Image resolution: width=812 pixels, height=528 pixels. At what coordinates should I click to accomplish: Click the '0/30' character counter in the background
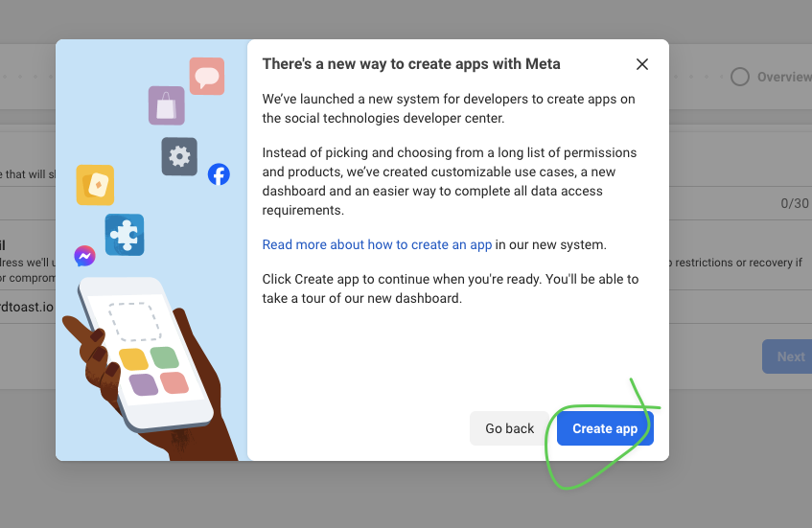(795, 203)
